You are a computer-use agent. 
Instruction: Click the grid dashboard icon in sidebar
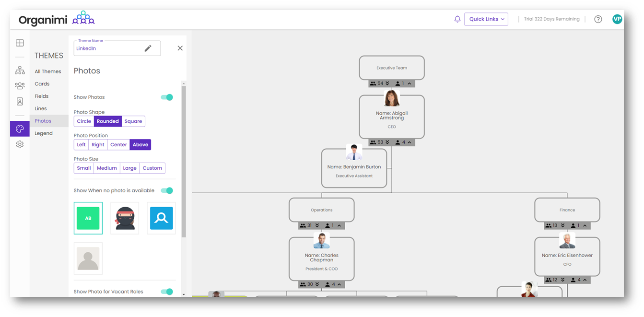click(20, 43)
